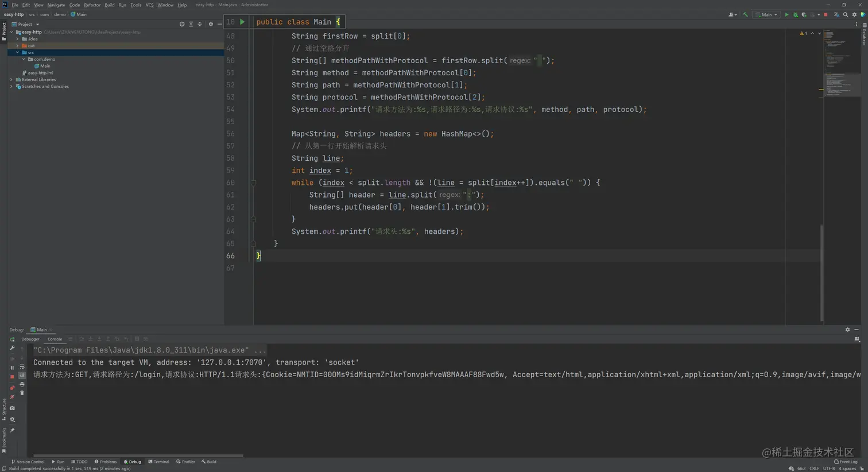
Task: Run with Coverage from the top toolbar
Action: [804, 15]
